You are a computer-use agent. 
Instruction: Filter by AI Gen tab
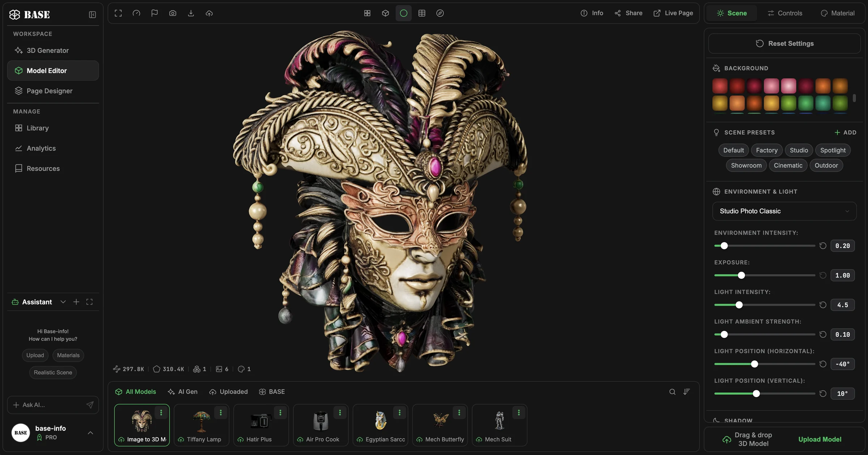tap(183, 392)
